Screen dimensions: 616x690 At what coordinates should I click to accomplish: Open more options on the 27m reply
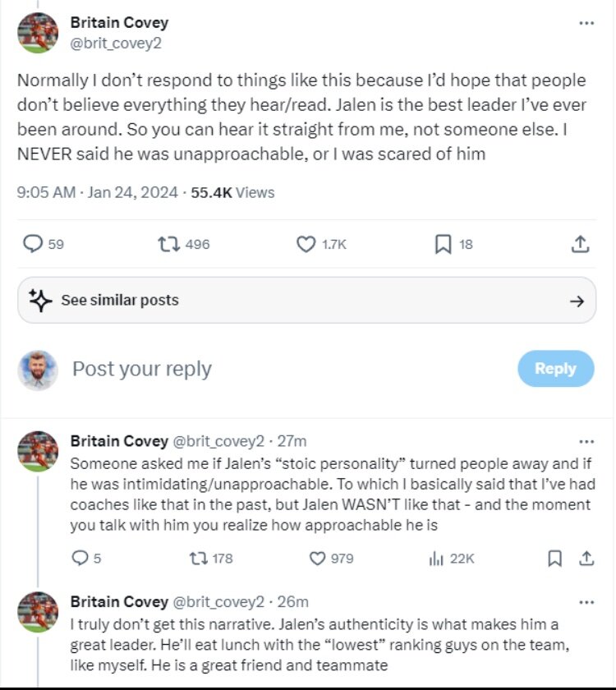click(x=586, y=441)
